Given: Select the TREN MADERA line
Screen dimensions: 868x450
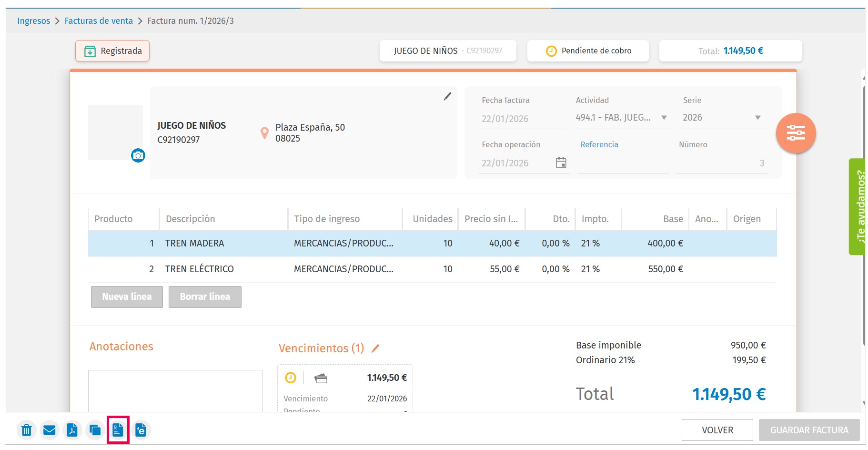Looking at the screenshot, I should tap(433, 244).
